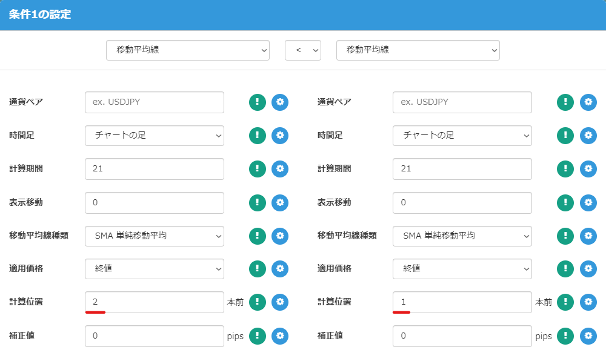Open gear settings for left 適用価格 row
Screen dimensions: 606x364
[280, 269]
